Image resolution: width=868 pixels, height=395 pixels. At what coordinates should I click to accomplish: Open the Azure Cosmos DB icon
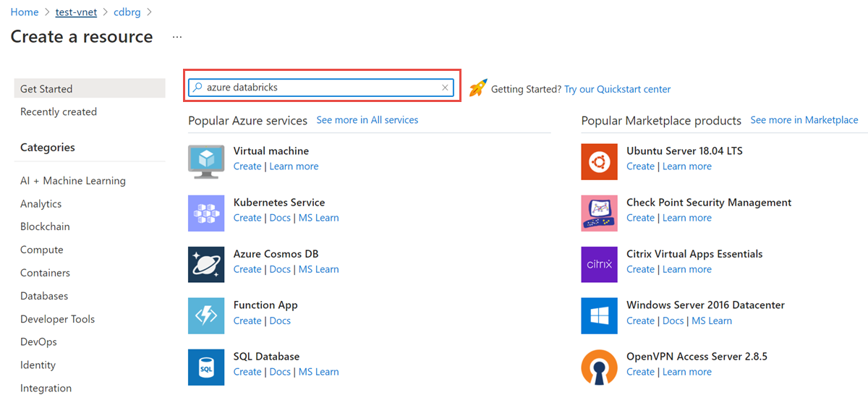point(206,264)
